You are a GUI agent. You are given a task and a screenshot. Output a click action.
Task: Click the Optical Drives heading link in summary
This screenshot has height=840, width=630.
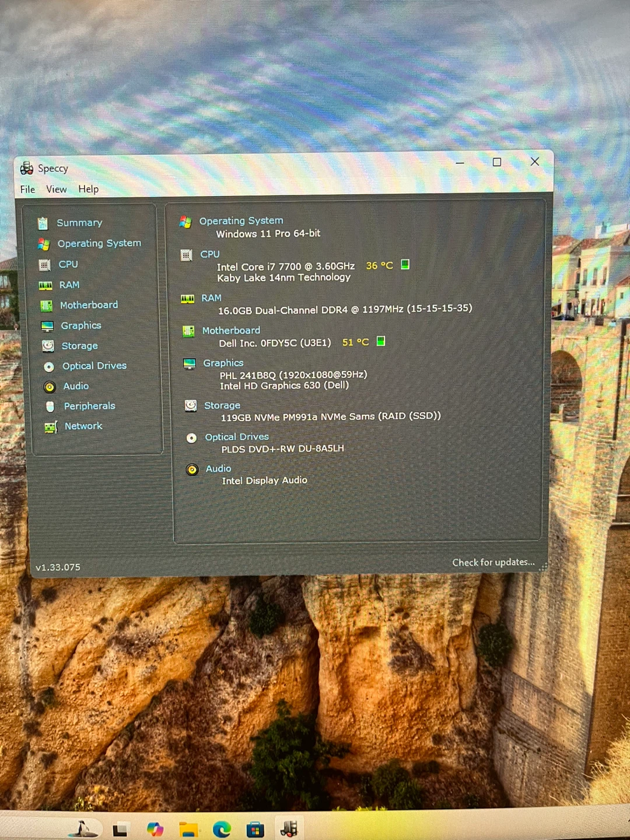point(237,437)
